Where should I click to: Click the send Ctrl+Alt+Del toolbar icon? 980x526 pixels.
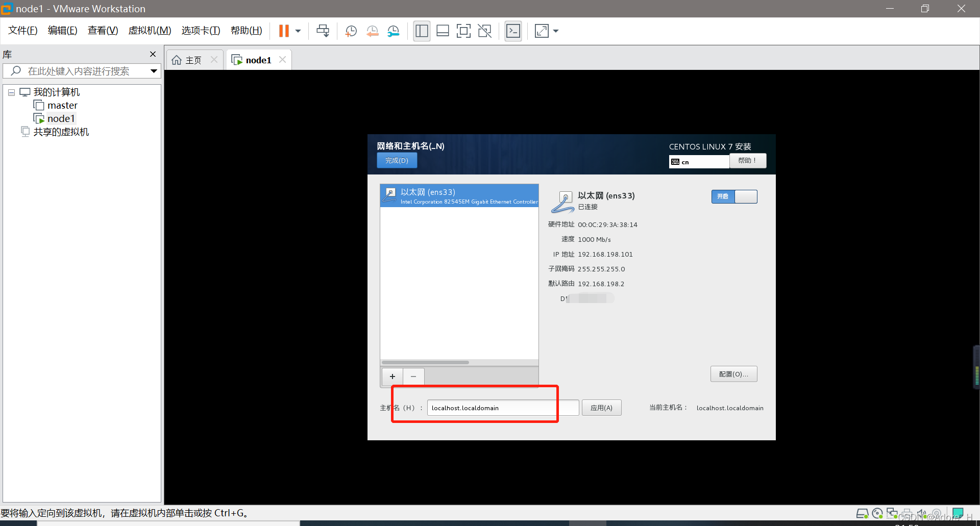pyautogui.click(x=323, y=31)
